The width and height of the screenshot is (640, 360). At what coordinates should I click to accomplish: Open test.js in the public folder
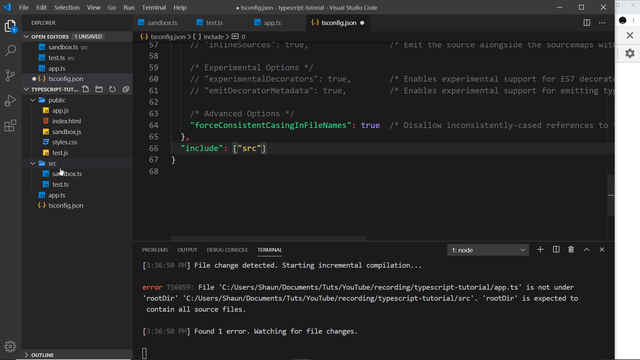tap(60, 153)
